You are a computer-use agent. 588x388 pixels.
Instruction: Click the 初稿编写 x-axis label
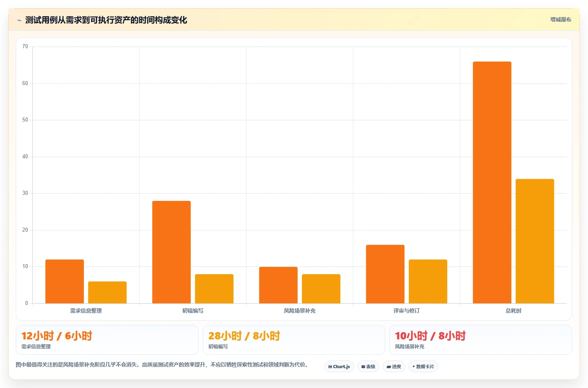[193, 311]
